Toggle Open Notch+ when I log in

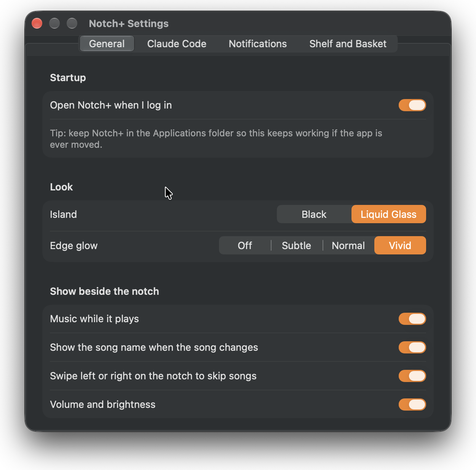[412, 105]
